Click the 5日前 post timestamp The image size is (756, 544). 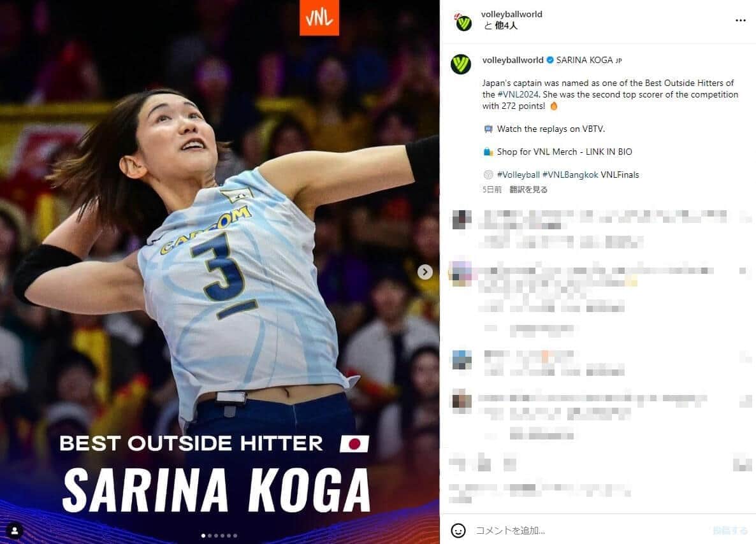coord(492,189)
